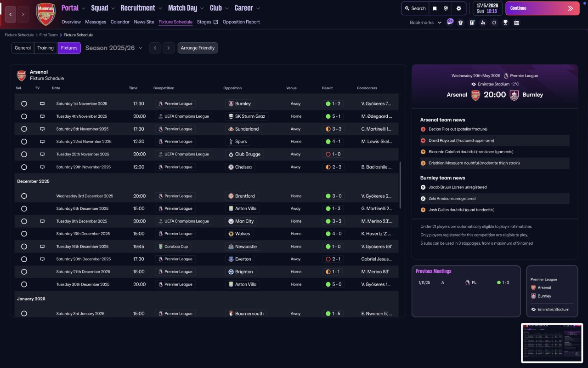Click the Wolves club badge in the fixture list
The image size is (588, 368).
231,234
